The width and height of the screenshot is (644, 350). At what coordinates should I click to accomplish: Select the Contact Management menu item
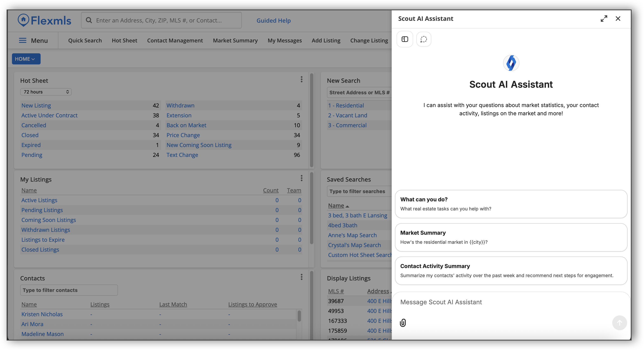click(x=175, y=40)
